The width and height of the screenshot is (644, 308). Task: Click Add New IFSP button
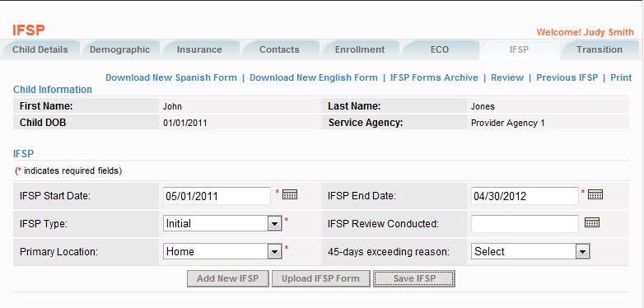pos(228,278)
